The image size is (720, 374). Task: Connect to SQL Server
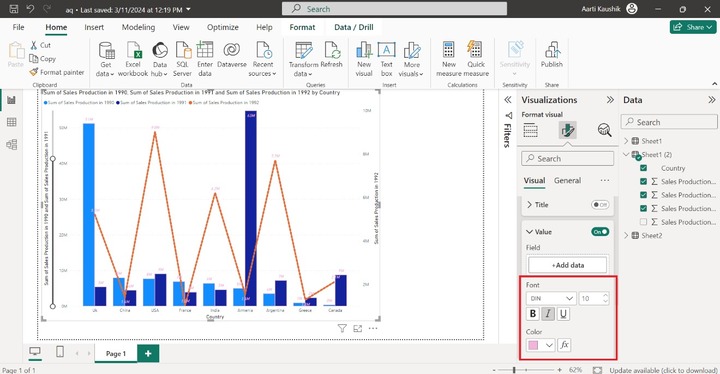click(x=182, y=59)
